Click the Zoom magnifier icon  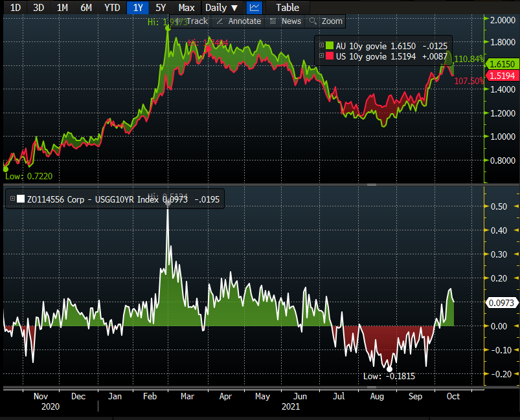[x=313, y=21]
